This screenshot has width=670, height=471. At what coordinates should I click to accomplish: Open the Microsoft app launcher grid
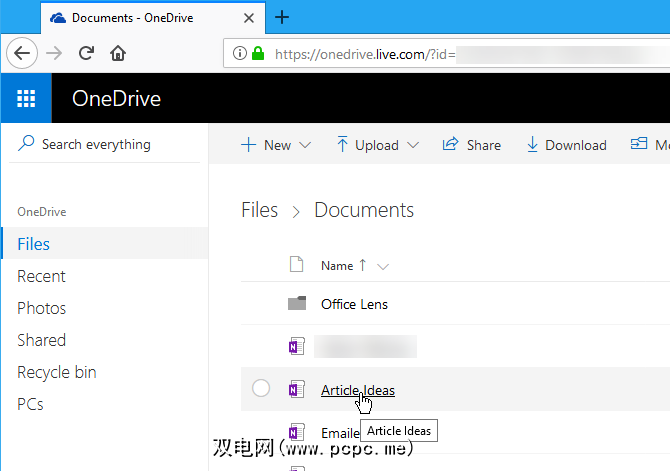[27, 98]
